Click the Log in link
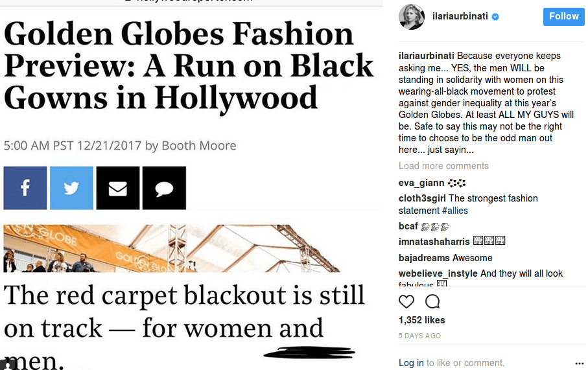The image size is (588, 370). tap(411, 363)
